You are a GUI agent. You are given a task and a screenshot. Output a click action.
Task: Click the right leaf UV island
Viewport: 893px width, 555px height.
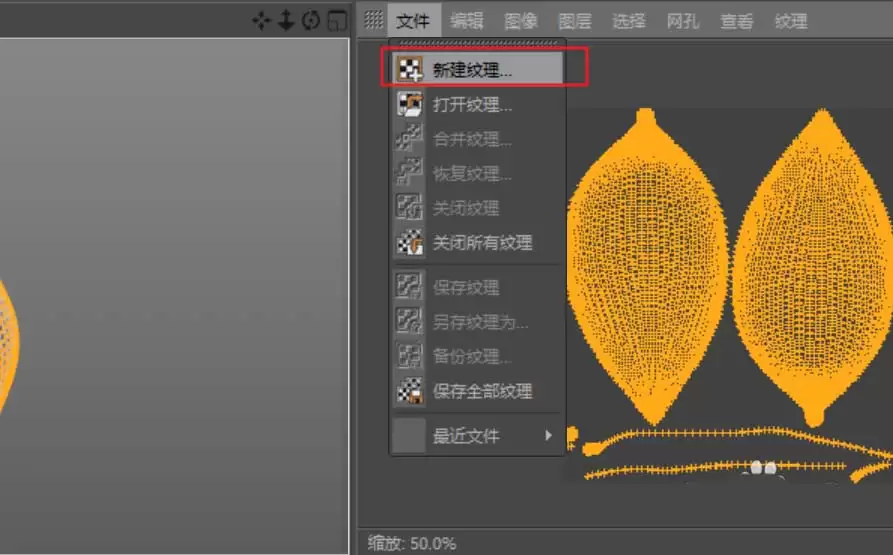coord(814,266)
